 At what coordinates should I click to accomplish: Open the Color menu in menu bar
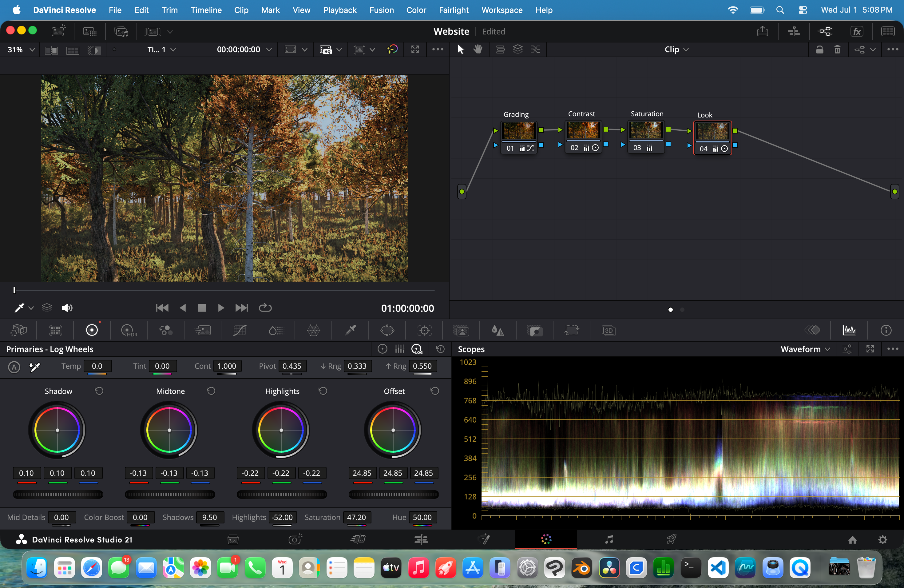416,10
